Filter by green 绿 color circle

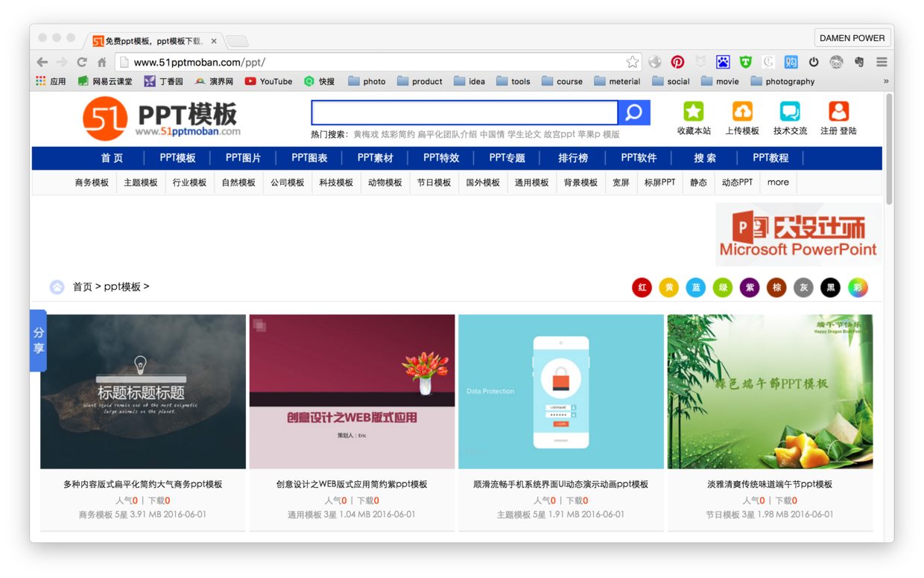tap(722, 288)
